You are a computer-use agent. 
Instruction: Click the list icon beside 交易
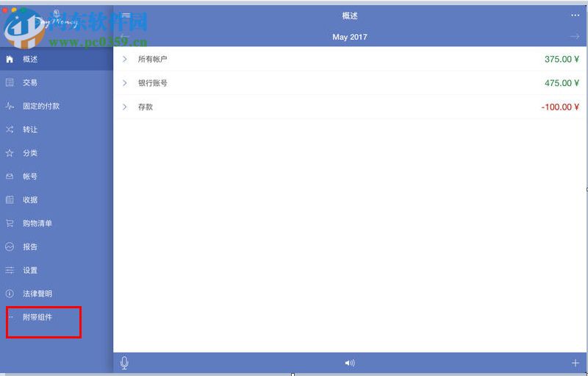tap(10, 82)
